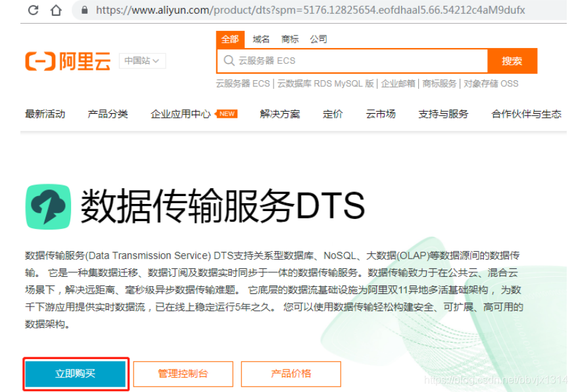Select the 全部 search tab
Screen dimensions: 574x392
[230, 39]
